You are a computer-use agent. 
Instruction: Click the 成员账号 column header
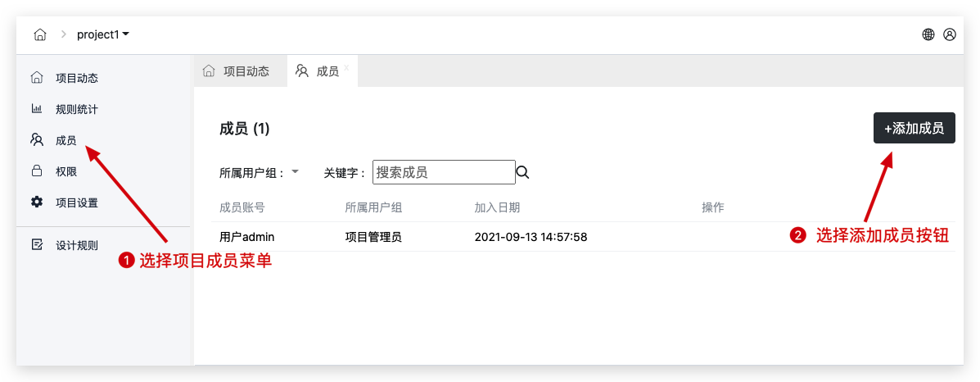click(242, 208)
